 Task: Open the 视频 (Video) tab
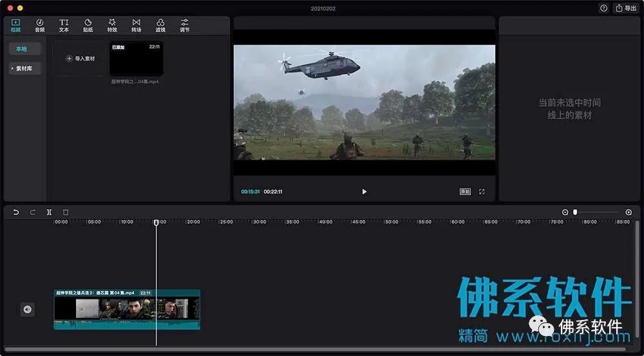(x=15, y=26)
